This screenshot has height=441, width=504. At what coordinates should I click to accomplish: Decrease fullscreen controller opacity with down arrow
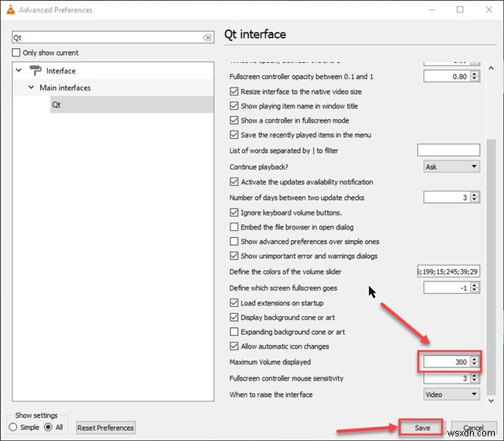coord(475,79)
